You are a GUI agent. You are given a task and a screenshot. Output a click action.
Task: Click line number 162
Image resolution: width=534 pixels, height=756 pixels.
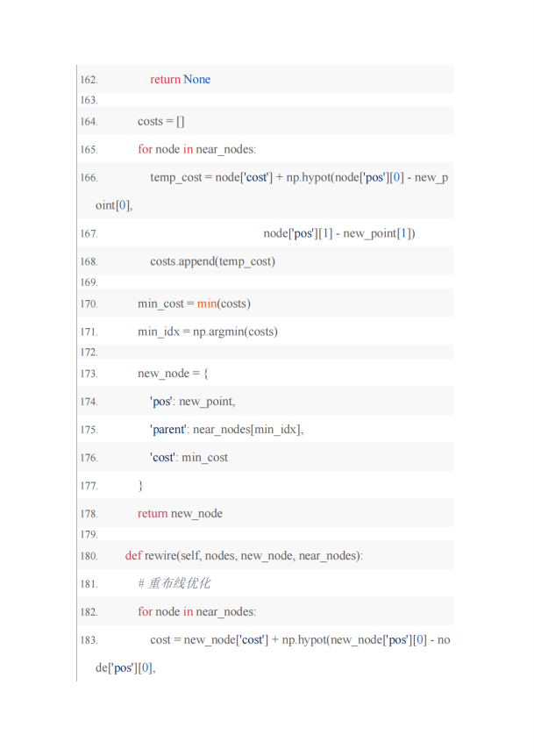(89, 80)
